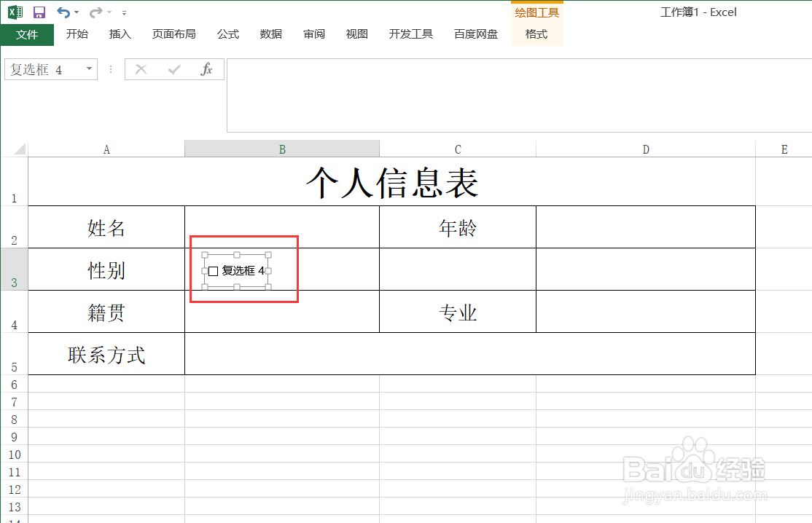Open the 审阅 tab

point(314,34)
